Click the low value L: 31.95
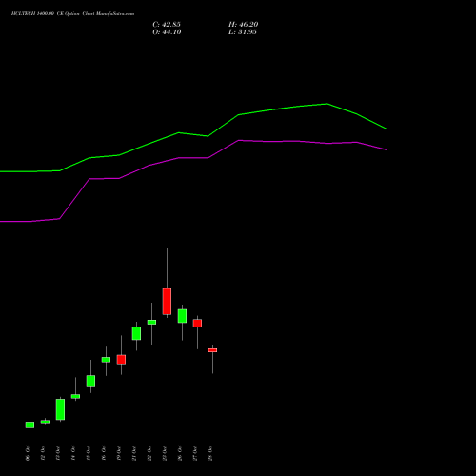The height and width of the screenshot is (476, 476). point(243,32)
